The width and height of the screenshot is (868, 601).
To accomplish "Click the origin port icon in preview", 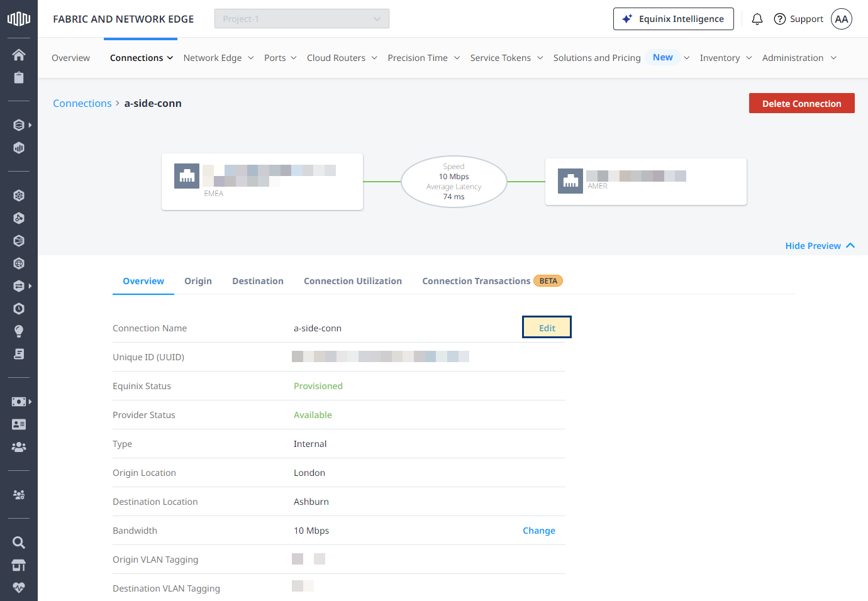I will (x=187, y=177).
